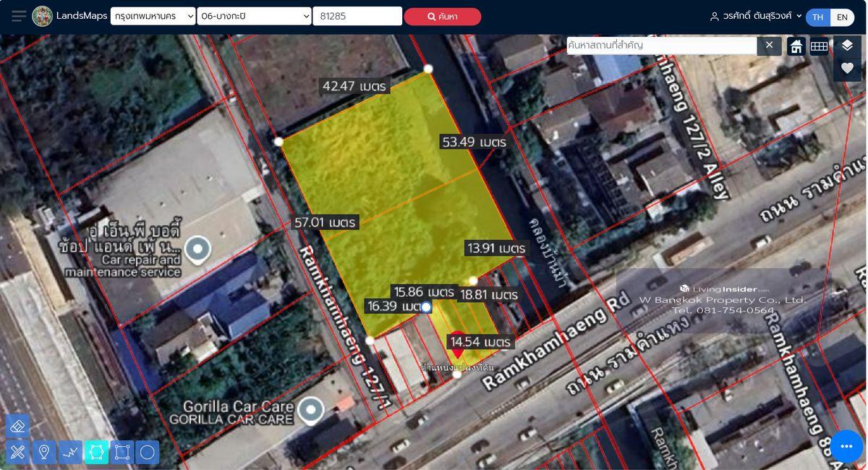Choose the polyline drawing tool

70,453
